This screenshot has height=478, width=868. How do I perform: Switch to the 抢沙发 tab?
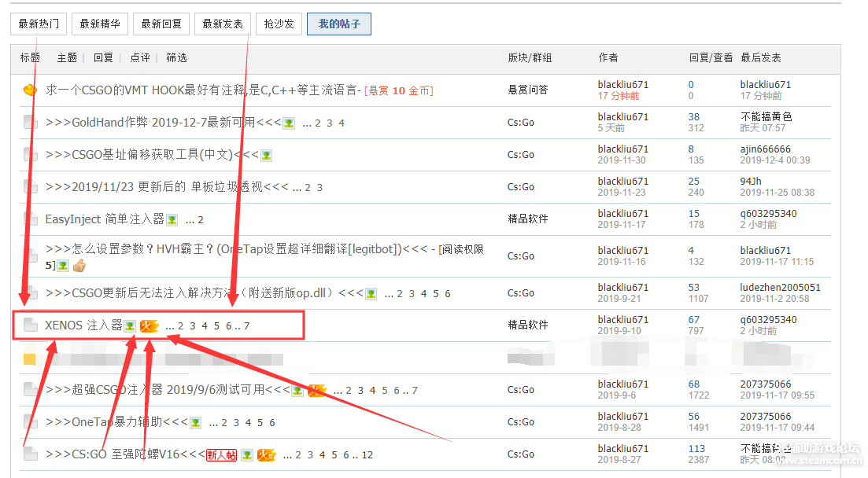click(x=279, y=24)
